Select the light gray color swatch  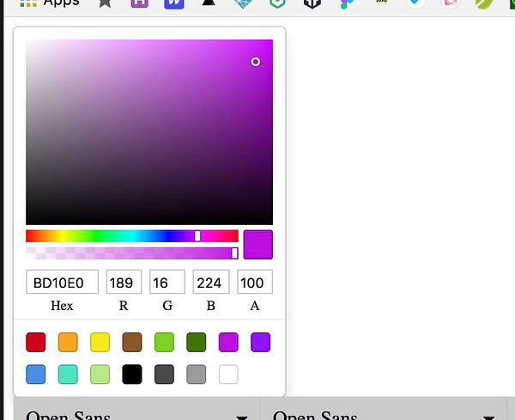click(197, 374)
